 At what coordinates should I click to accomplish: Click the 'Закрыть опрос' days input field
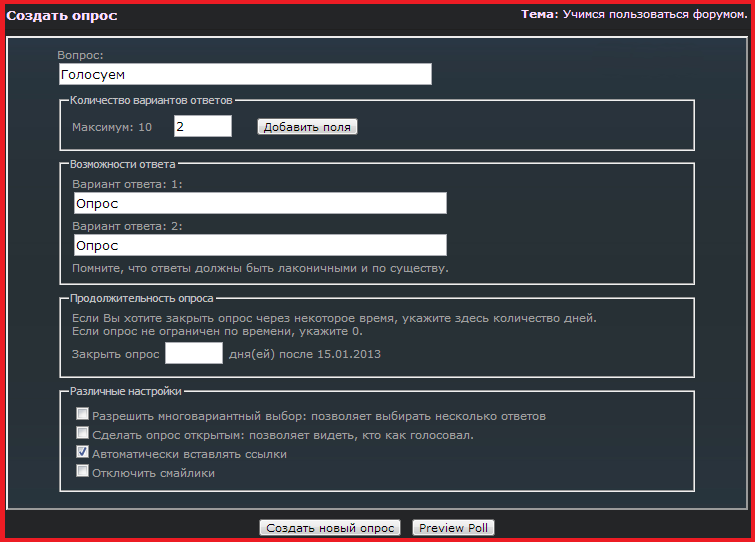click(194, 353)
